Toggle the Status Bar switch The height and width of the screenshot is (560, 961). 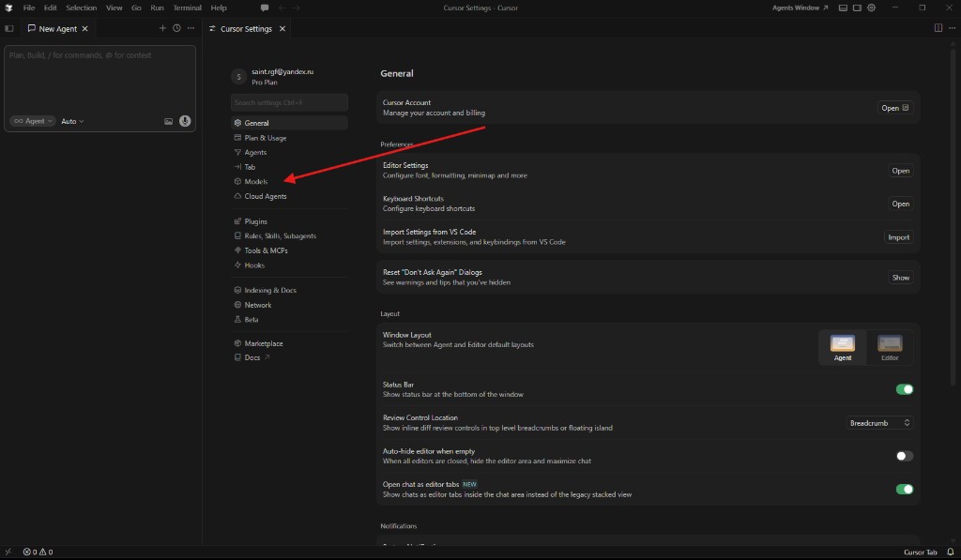point(904,389)
